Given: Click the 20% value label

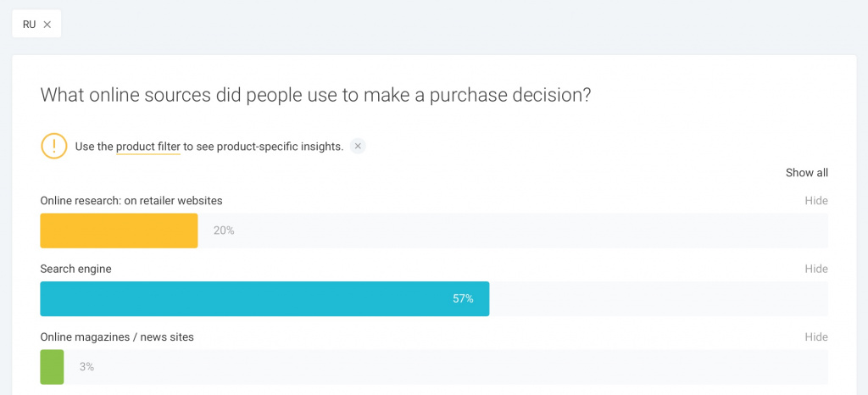Looking at the screenshot, I should coord(224,231).
